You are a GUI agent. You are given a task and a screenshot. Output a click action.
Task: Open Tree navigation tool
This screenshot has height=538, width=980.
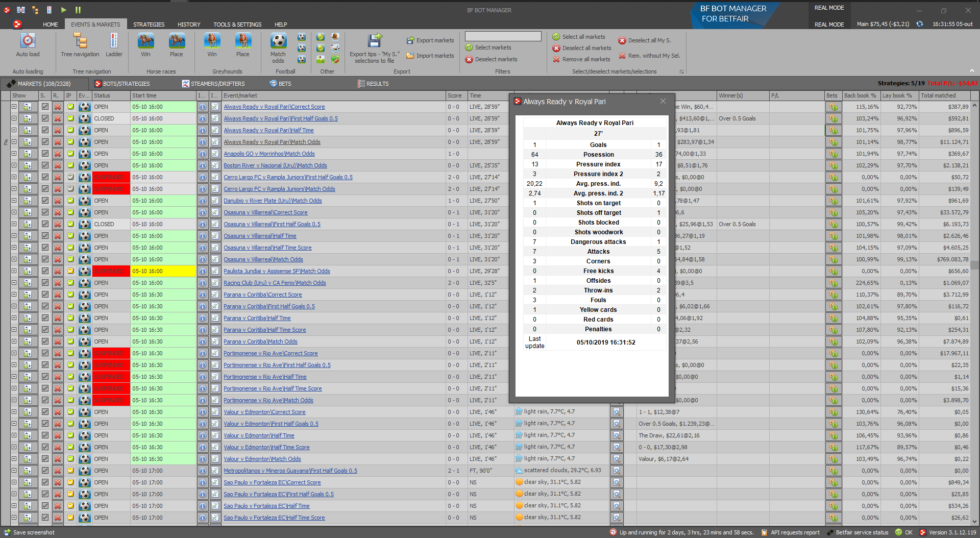pyautogui.click(x=80, y=41)
